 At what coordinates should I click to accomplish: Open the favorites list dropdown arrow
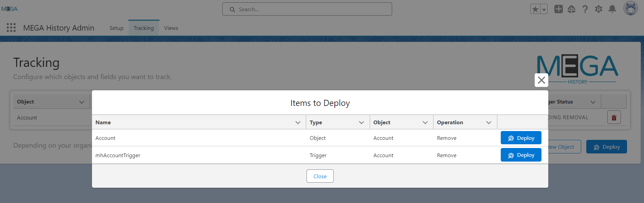tap(544, 10)
